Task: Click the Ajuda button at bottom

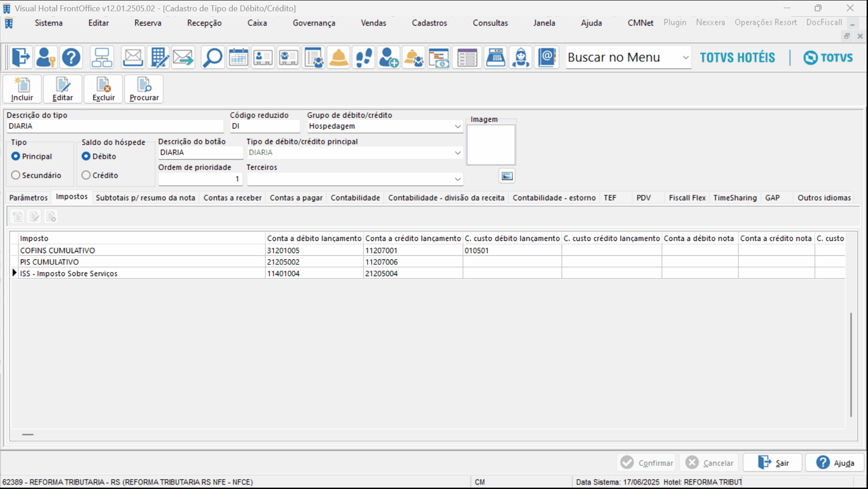Action: pos(835,463)
